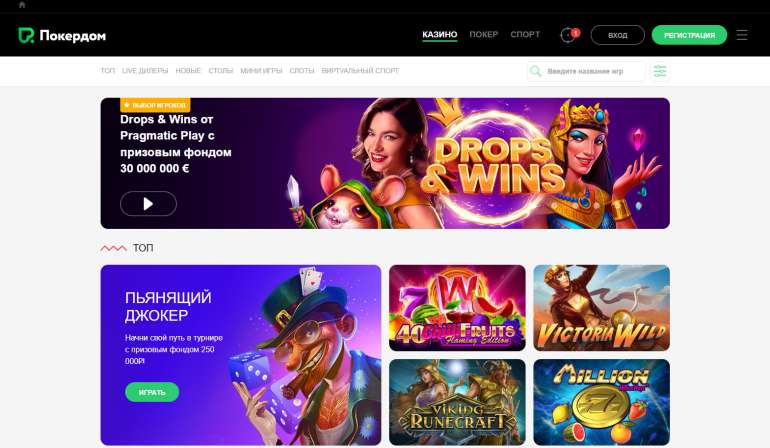
Task: Click Играть on the Пьянящий Джокер banner
Action: pyautogui.click(x=152, y=392)
